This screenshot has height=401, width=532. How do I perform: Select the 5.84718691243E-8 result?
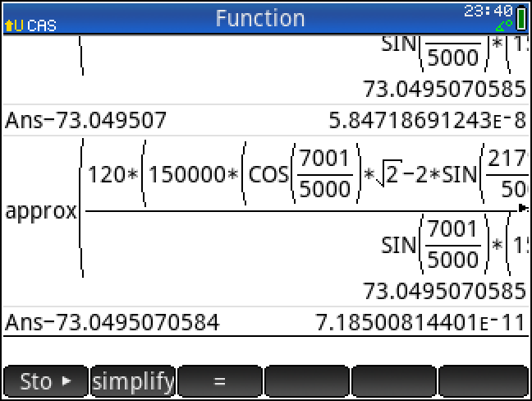(x=426, y=121)
